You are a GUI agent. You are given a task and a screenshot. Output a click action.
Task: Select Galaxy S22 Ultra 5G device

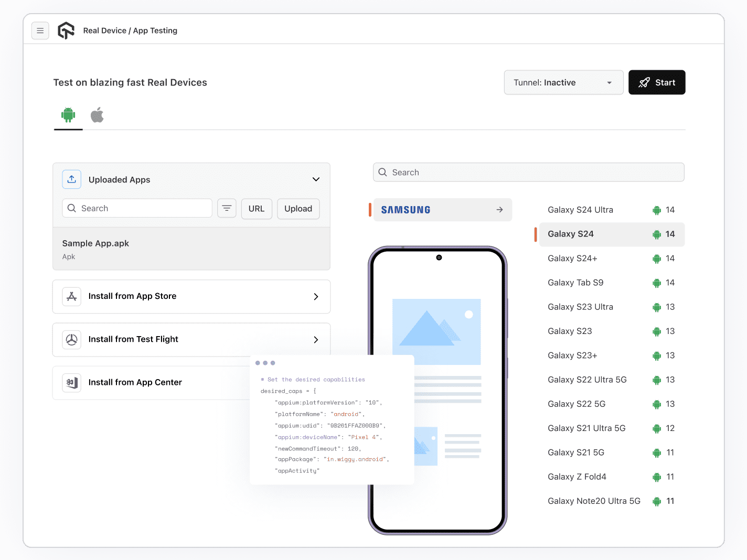pyautogui.click(x=612, y=380)
